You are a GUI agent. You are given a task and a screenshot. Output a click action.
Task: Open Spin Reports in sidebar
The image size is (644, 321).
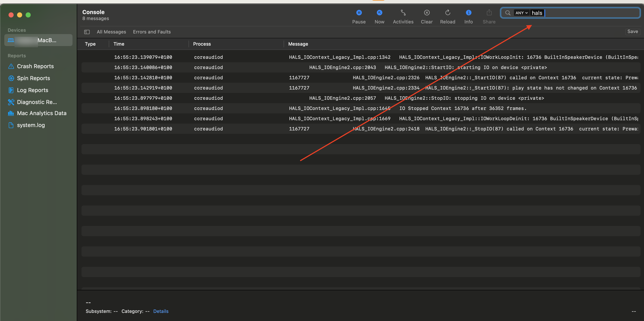click(33, 78)
